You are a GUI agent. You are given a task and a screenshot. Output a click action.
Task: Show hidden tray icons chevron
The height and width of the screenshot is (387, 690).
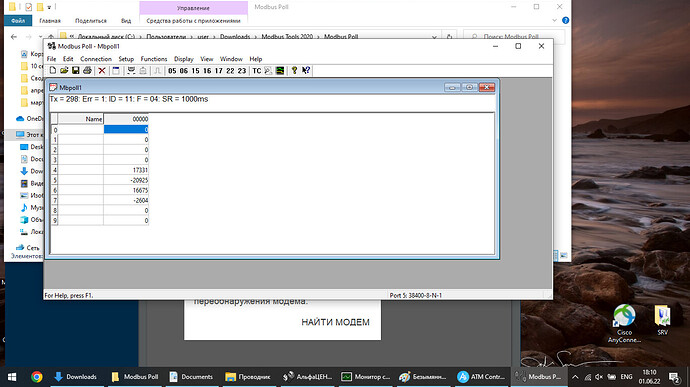coord(575,377)
